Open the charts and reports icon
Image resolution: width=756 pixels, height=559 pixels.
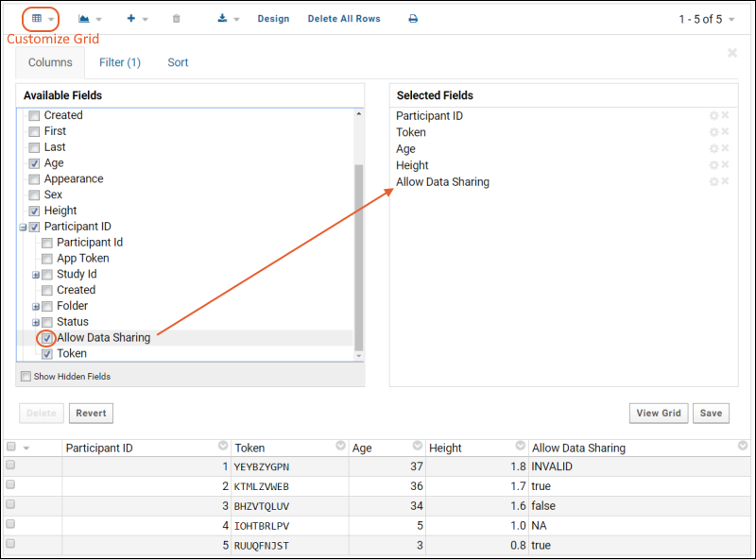pyautogui.click(x=84, y=19)
